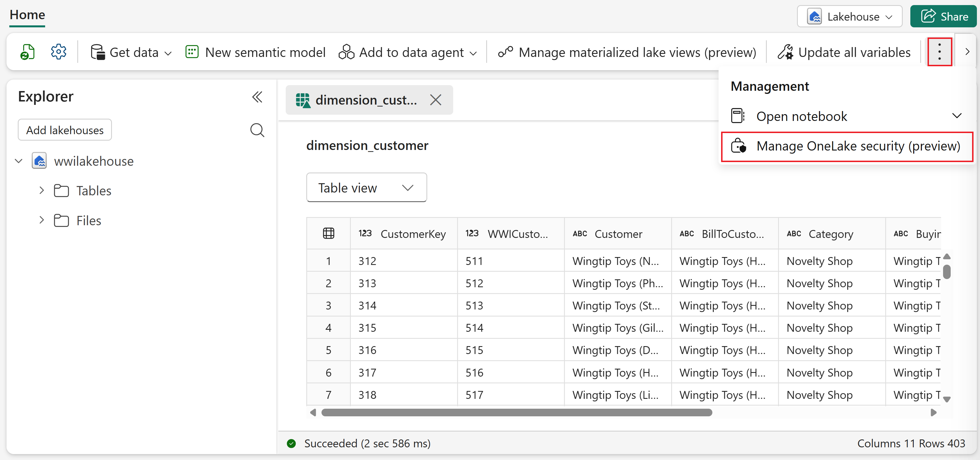This screenshot has width=980, height=460.
Task: Select the Files folder label
Action: click(x=89, y=220)
